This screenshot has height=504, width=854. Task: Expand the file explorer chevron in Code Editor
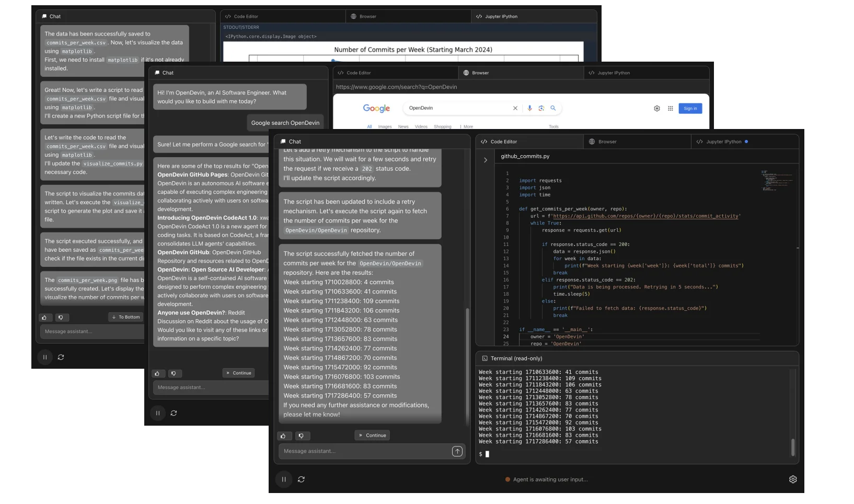(x=486, y=160)
